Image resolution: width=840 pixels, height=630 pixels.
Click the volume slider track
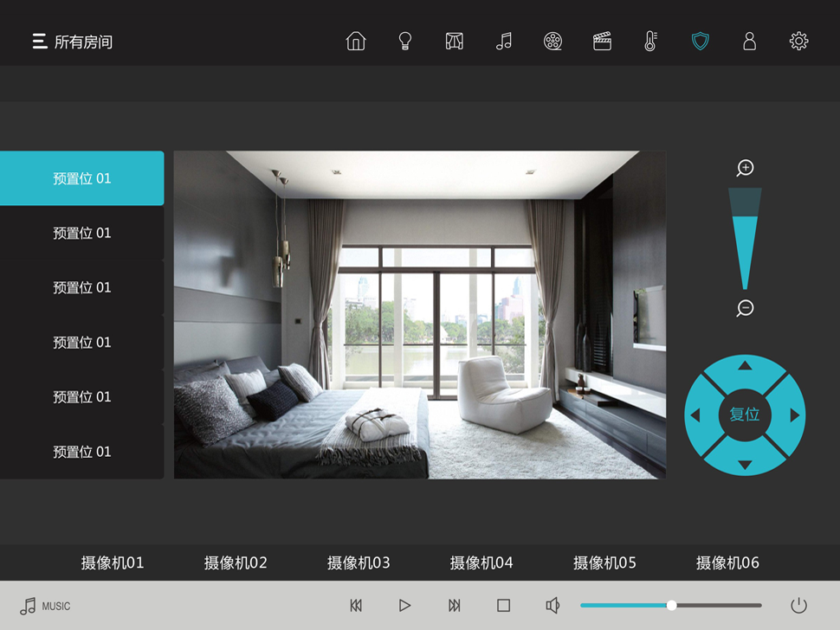[671, 606]
